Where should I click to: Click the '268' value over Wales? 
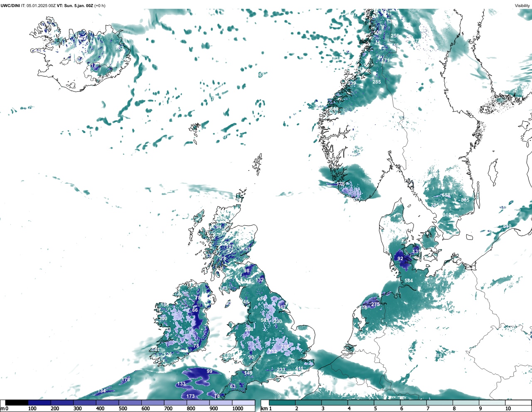[x=249, y=329]
